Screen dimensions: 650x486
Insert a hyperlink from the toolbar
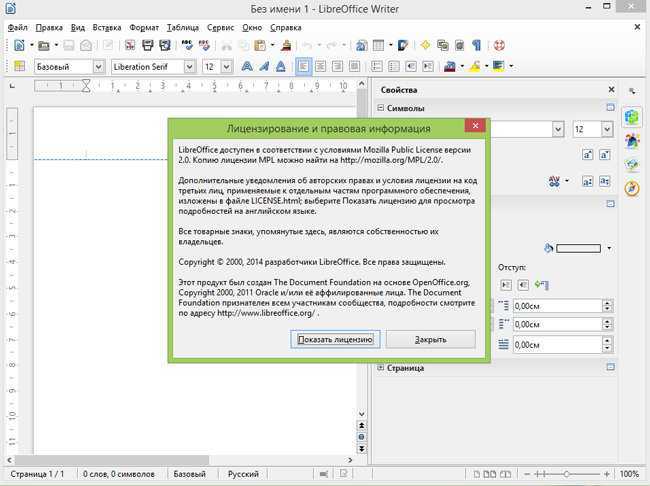361,45
